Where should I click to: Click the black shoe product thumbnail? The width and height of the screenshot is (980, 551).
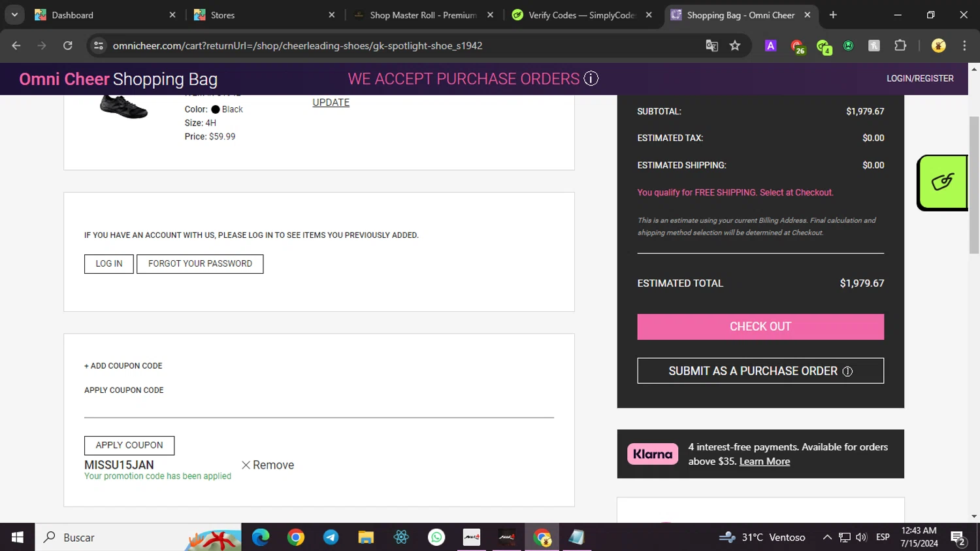click(123, 107)
